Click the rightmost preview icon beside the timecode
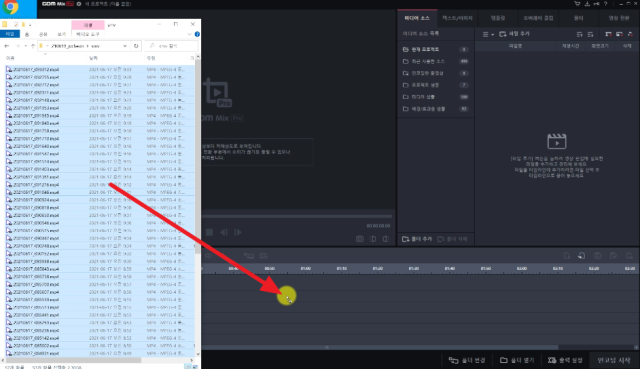Screen dimensions: 640x369 point(386,239)
